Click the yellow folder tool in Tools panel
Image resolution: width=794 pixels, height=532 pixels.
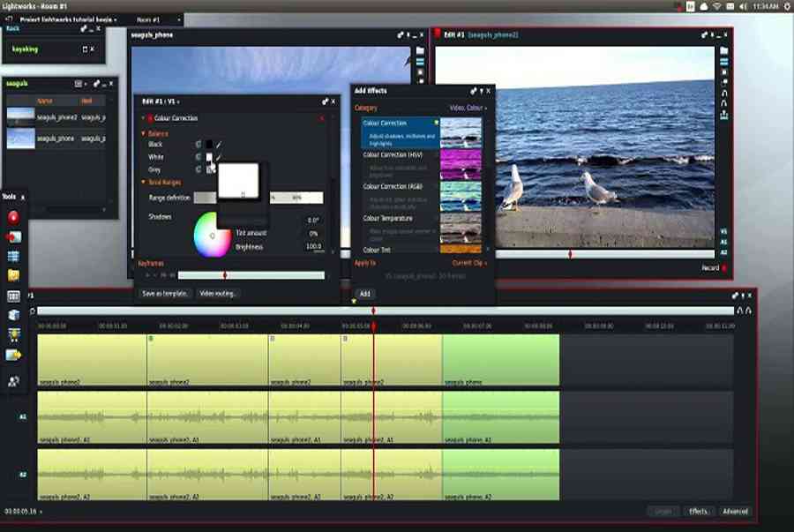[14, 275]
